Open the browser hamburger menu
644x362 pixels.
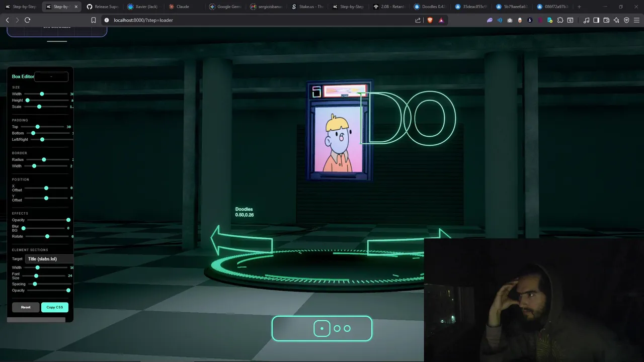636,20
